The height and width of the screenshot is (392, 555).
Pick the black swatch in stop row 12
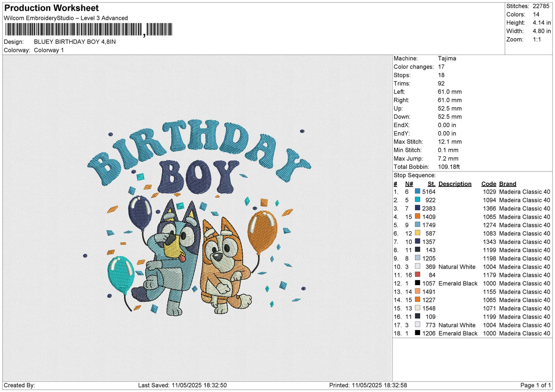coord(418,283)
